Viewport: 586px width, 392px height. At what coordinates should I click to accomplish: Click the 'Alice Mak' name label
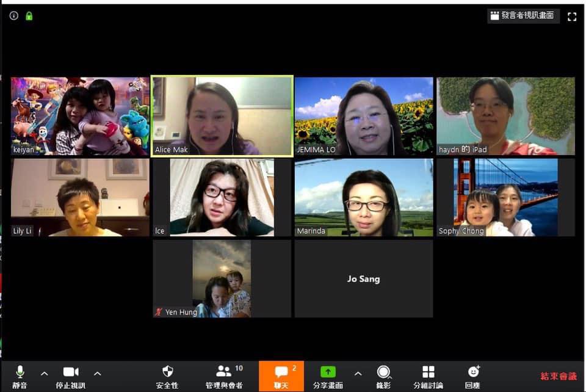171,150
